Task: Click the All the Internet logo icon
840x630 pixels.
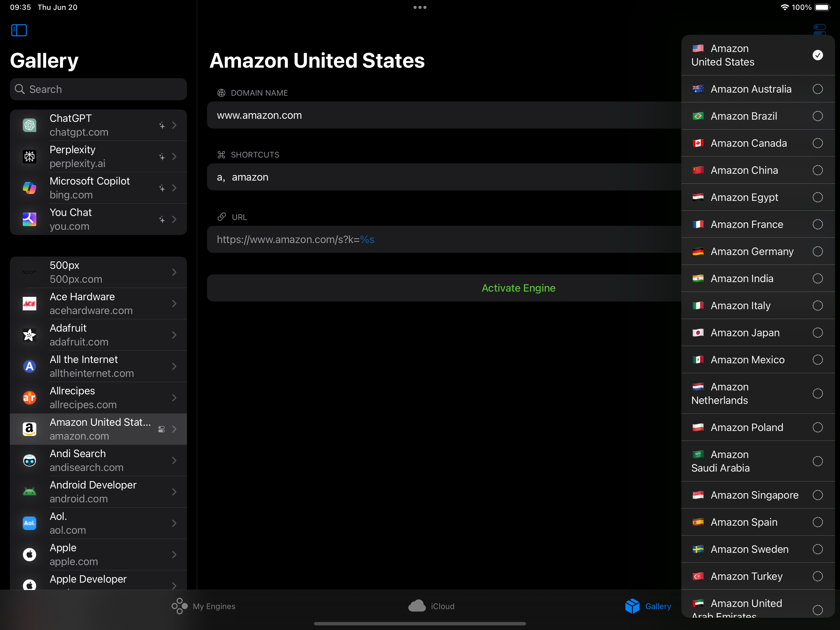Action: point(30,366)
